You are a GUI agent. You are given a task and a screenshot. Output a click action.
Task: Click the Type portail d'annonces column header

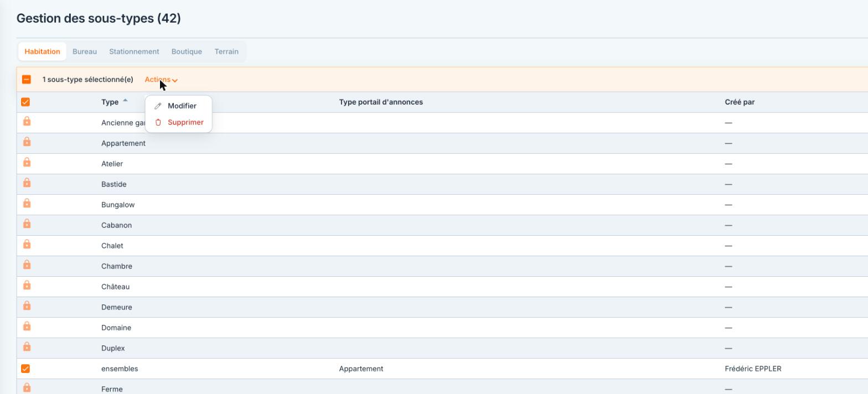tap(381, 102)
